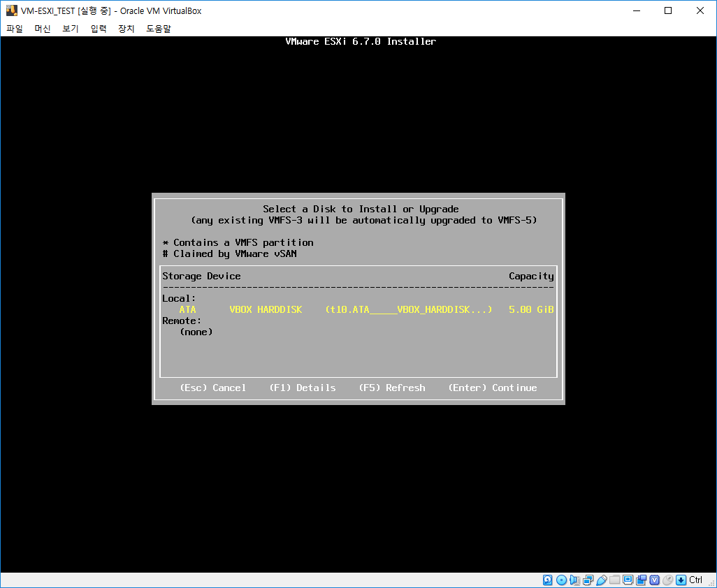Minimize the VirtualBox window
Screen dimensions: 717x588
(636, 10)
